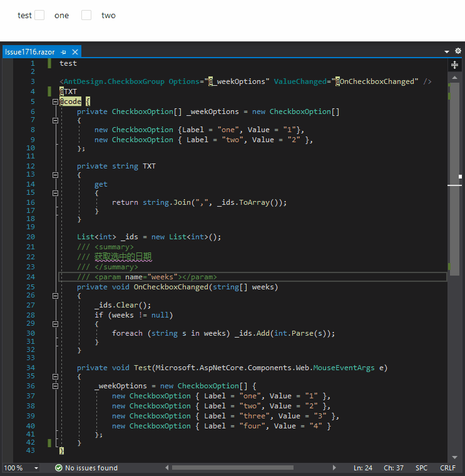465x476 pixels.
Task: Click '@TXT' on line 4
Action: coord(68,91)
